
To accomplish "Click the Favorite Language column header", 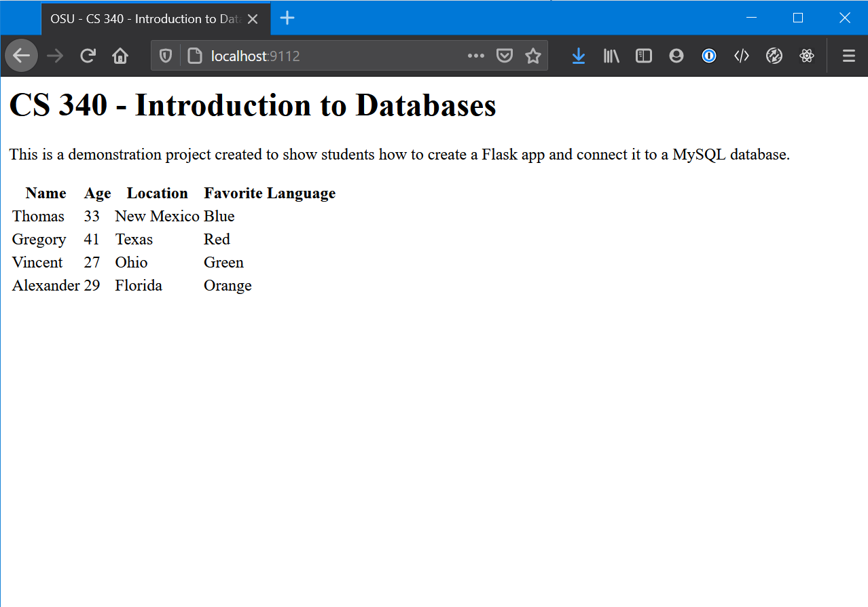I will coord(270,193).
